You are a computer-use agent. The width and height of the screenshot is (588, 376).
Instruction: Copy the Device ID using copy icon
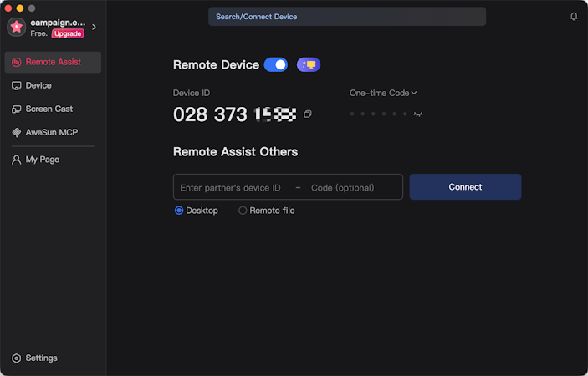(x=308, y=114)
